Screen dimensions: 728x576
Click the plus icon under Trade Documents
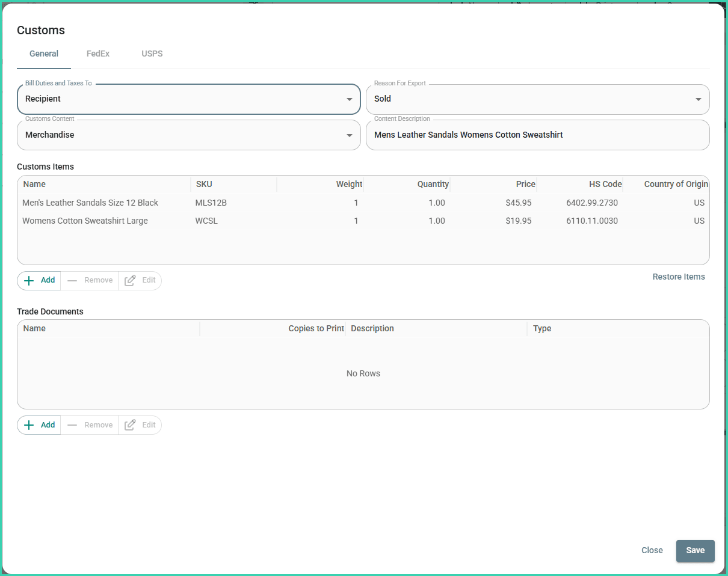click(29, 425)
